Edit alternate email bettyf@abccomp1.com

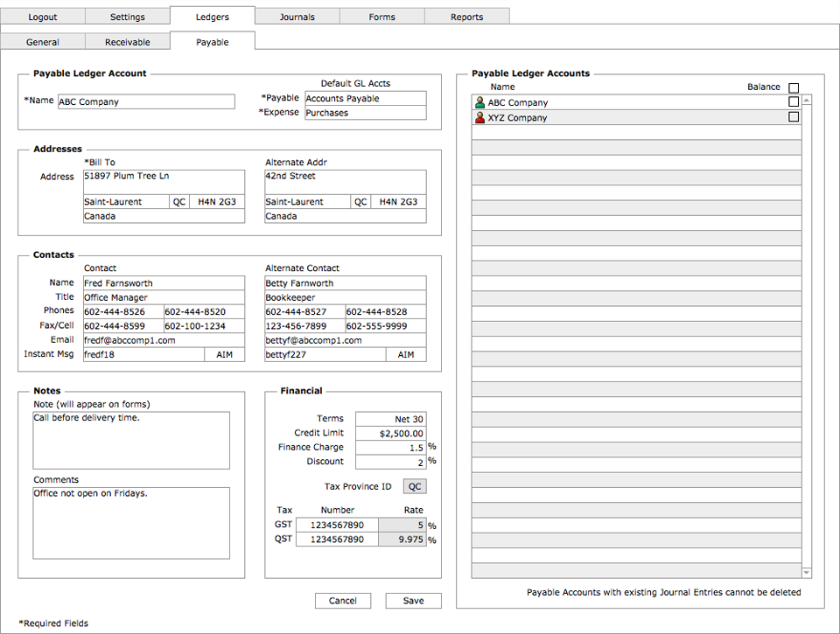(346, 340)
